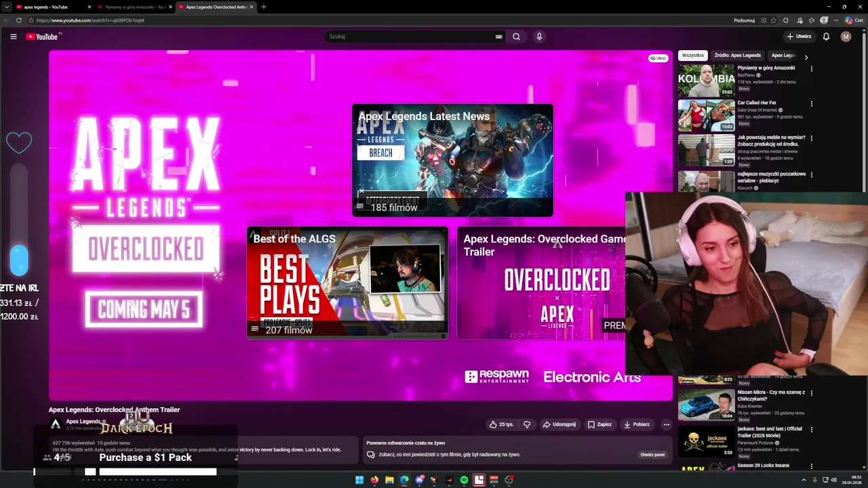Open jackass official trailer thumbnail
The image size is (868, 488).
click(706, 441)
